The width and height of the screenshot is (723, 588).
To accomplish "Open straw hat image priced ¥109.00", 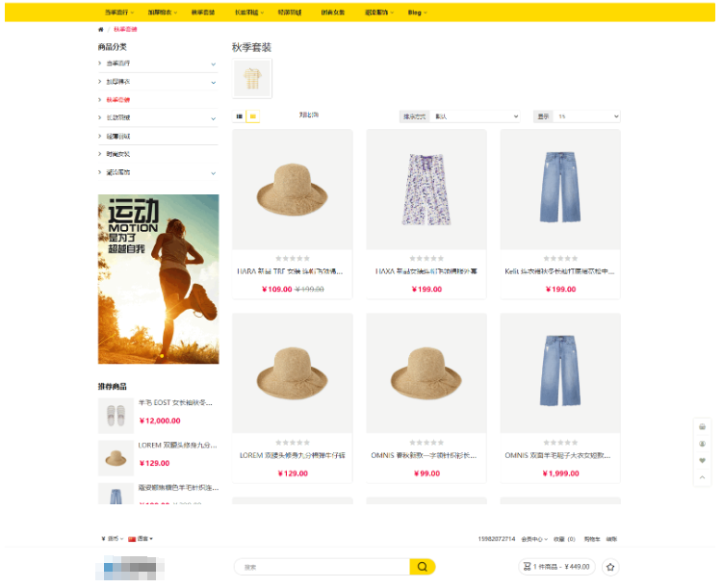I will click(293, 190).
